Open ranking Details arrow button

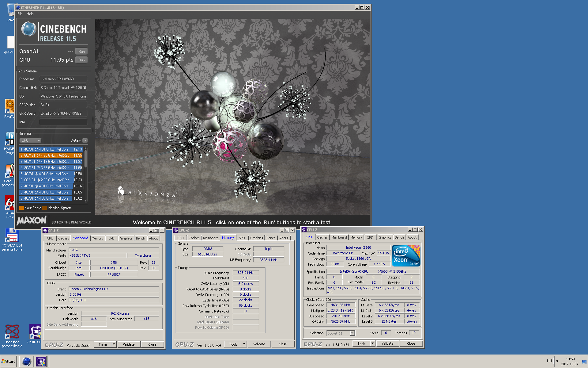[x=85, y=140]
